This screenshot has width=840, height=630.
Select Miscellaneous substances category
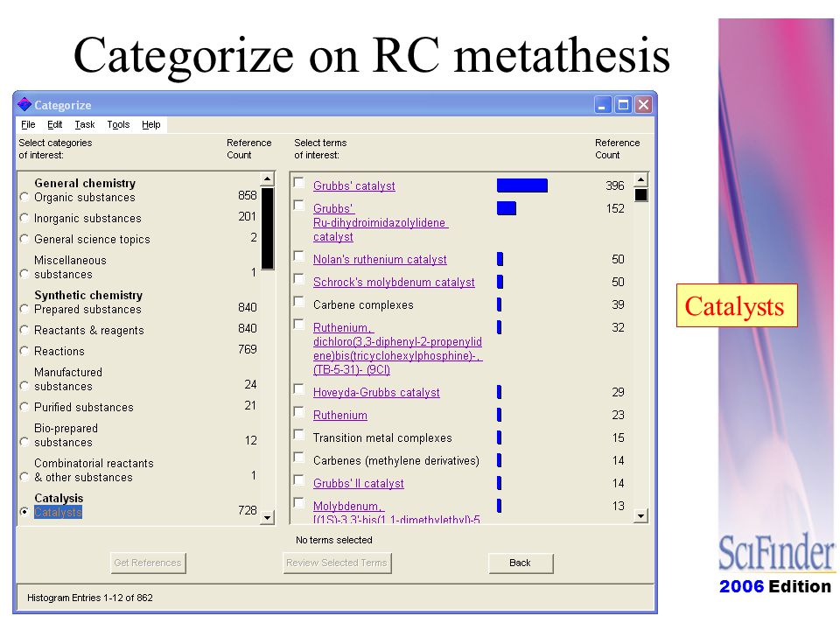coord(24,274)
